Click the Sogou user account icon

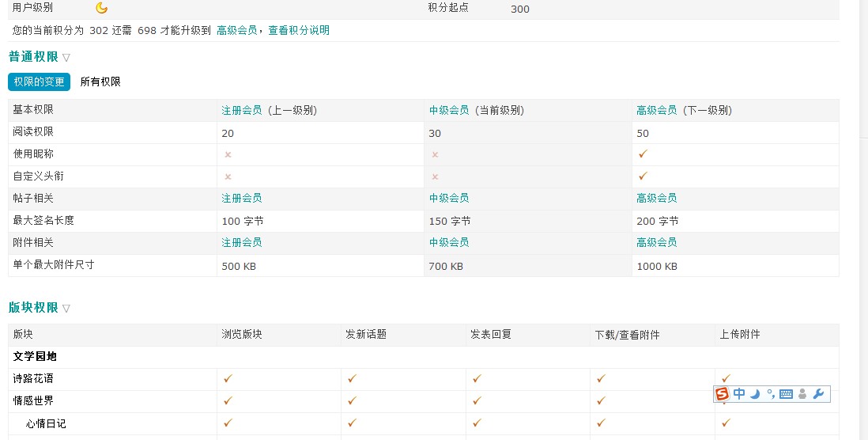click(802, 394)
